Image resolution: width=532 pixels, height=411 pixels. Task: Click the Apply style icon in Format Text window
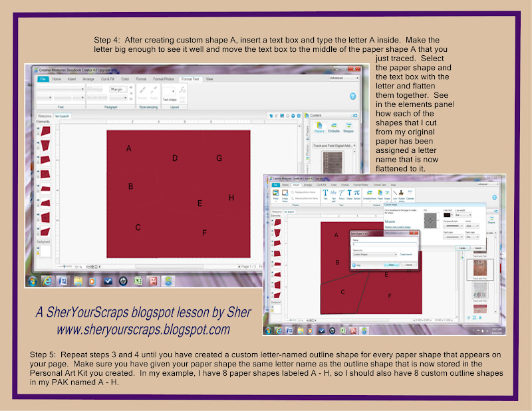click(154, 90)
